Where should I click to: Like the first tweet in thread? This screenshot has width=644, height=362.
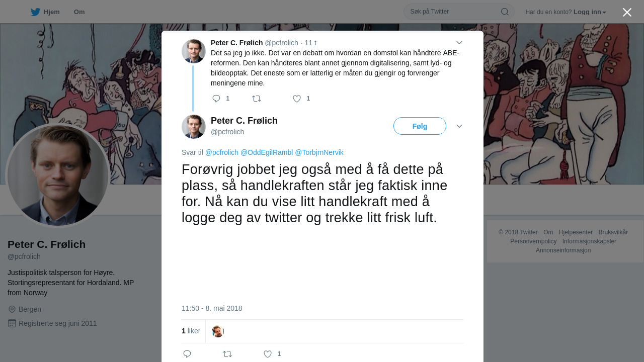(x=297, y=99)
